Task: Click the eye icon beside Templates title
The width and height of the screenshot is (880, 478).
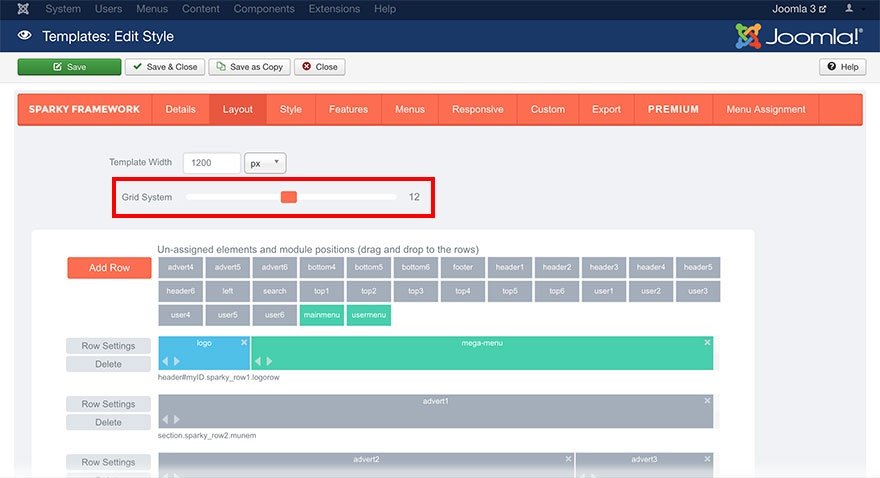Action: 25,35
